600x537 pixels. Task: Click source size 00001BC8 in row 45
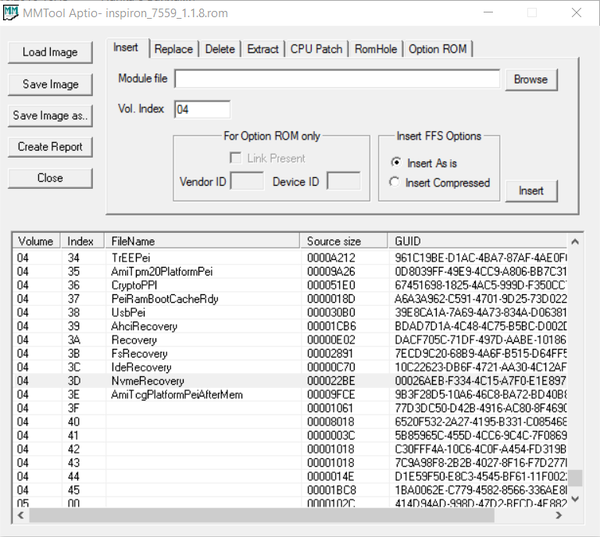pos(331,490)
